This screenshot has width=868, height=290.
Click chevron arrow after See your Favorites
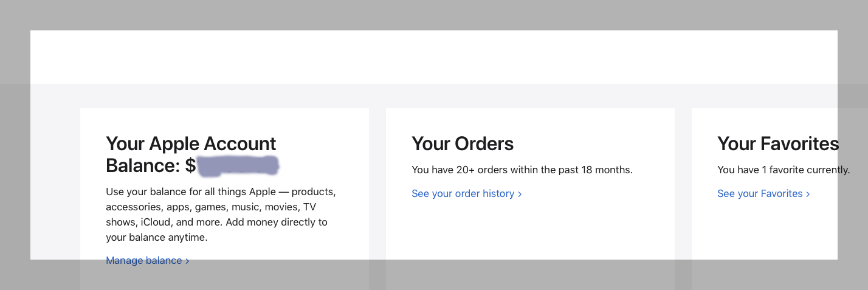coord(808,194)
